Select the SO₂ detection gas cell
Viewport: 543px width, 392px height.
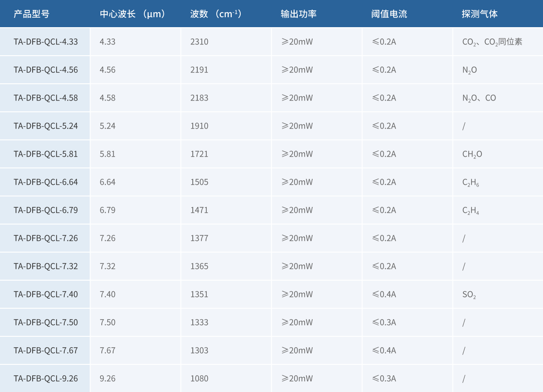[x=469, y=295]
